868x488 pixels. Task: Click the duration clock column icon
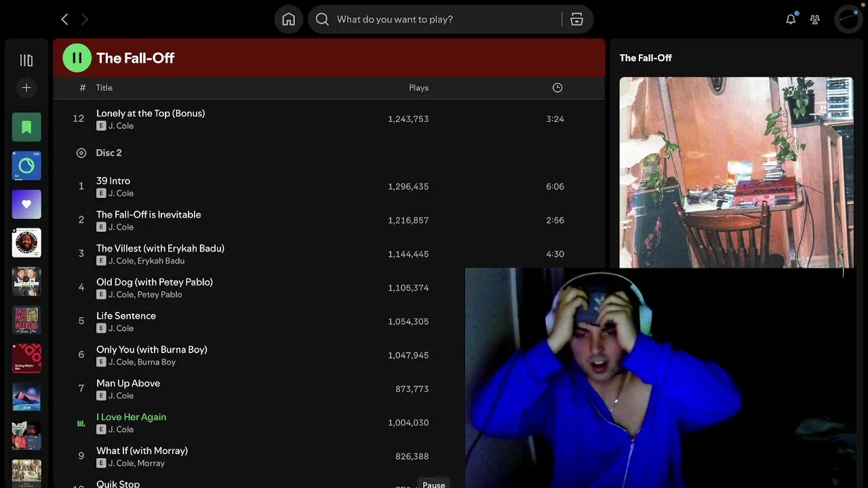(x=557, y=87)
